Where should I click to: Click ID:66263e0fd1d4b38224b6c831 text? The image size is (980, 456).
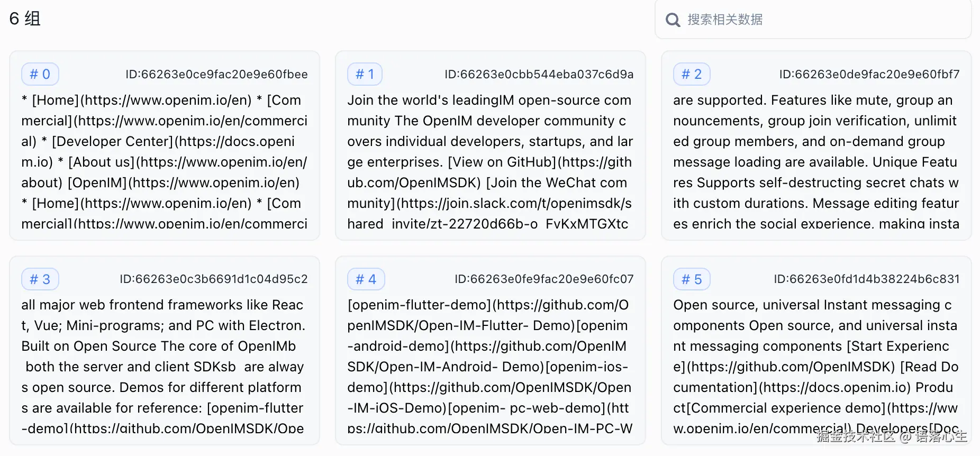(x=867, y=279)
